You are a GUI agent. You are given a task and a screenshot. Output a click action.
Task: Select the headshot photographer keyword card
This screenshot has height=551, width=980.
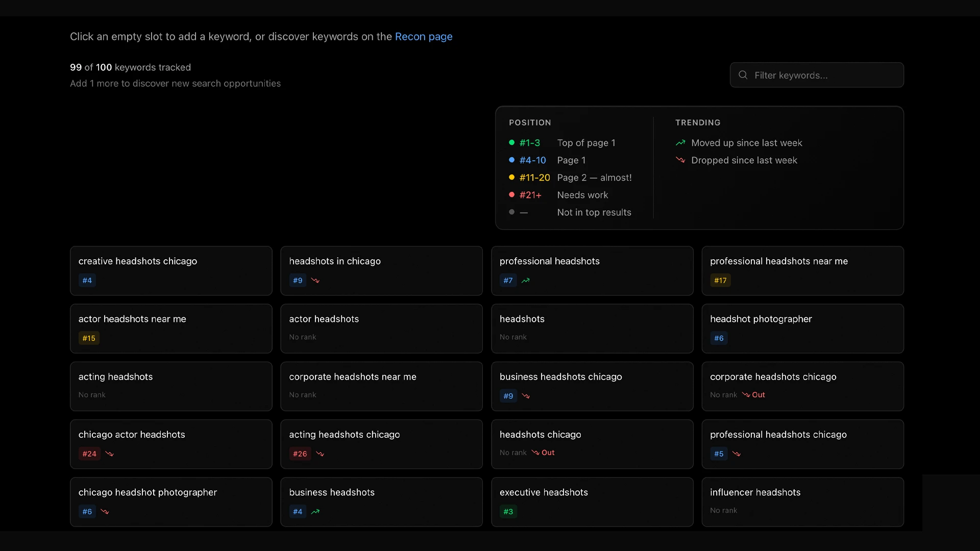[x=802, y=328]
